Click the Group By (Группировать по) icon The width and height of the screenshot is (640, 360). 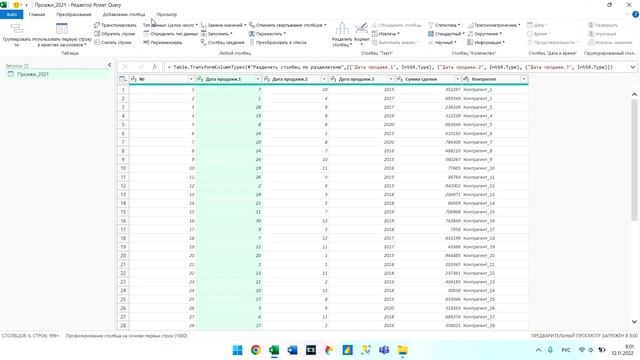point(17,29)
